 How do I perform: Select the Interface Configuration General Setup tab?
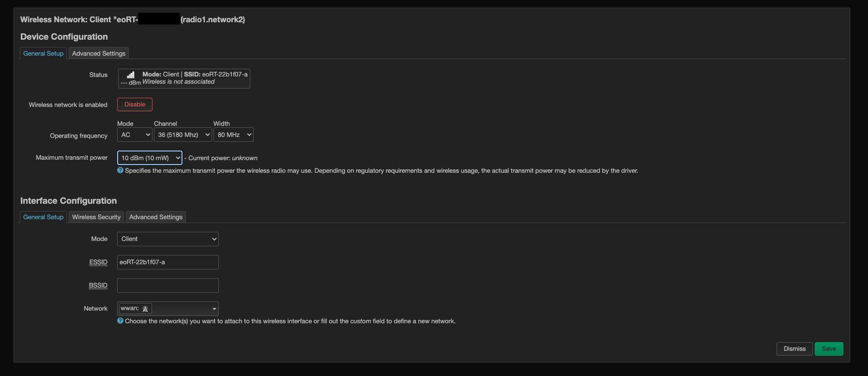tap(43, 217)
